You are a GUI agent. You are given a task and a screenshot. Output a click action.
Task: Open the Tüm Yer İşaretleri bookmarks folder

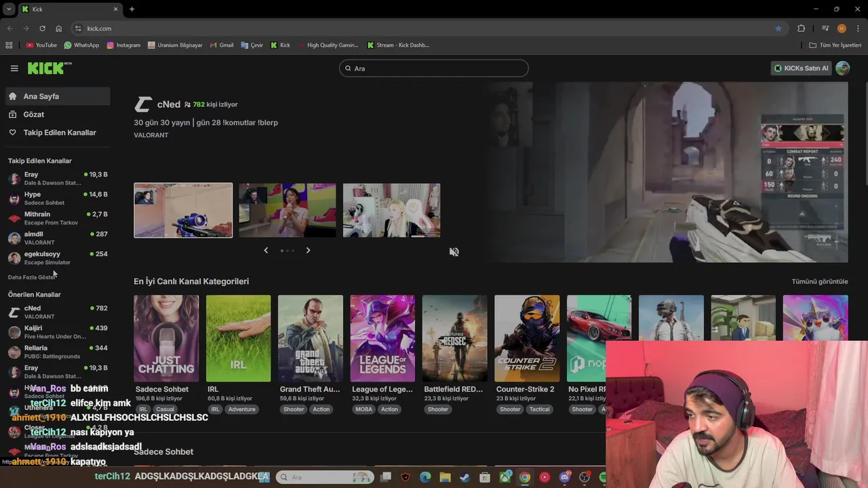tap(835, 45)
